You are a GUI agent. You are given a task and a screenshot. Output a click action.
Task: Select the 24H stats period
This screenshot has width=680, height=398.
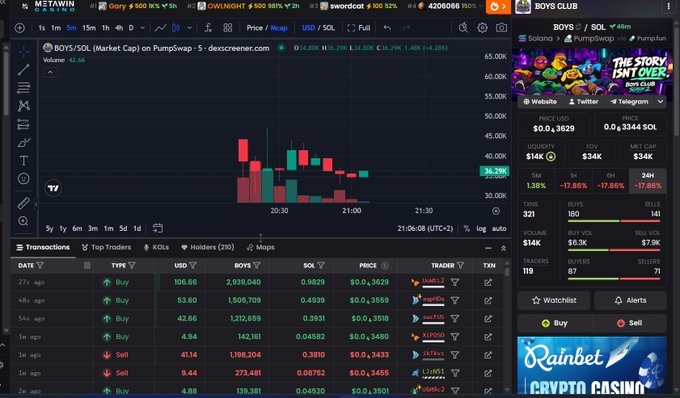coord(647,181)
